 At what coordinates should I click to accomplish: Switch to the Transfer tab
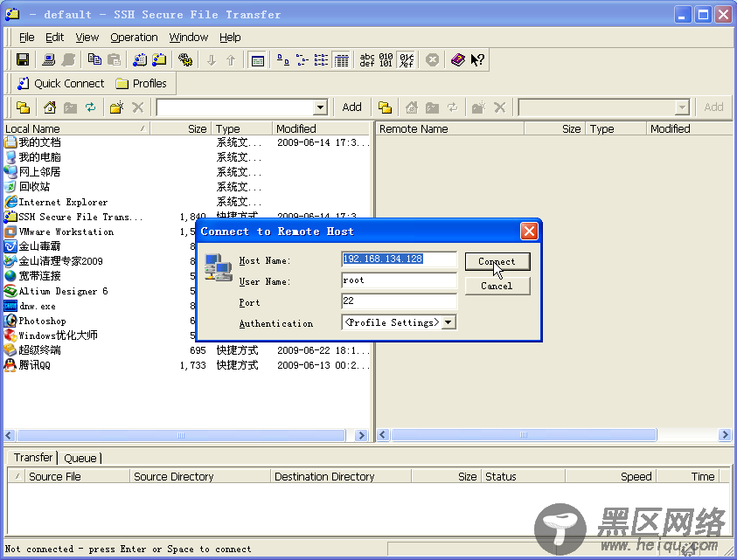pyautogui.click(x=33, y=457)
